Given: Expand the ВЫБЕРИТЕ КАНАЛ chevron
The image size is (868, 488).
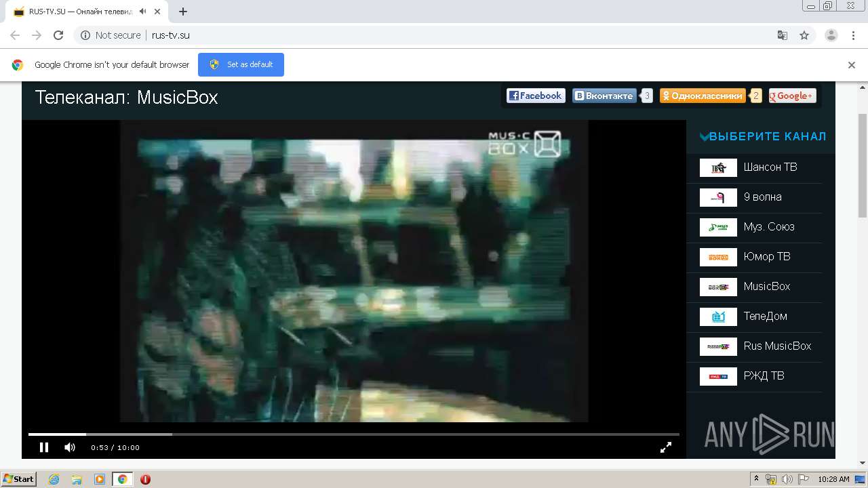Looking at the screenshot, I should 704,137.
